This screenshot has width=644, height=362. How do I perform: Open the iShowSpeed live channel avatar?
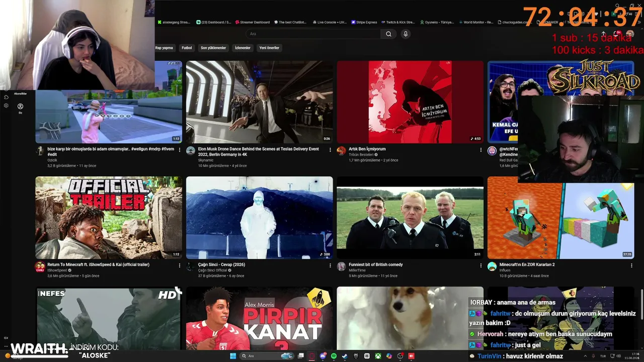[x=40, y=266]
